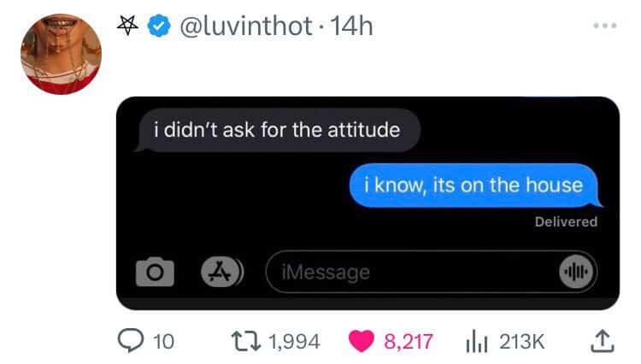The height and width of the screenshot is (364, 641).
Task: Click the blue 'its on the house' bubble
Action: point(475,185)
